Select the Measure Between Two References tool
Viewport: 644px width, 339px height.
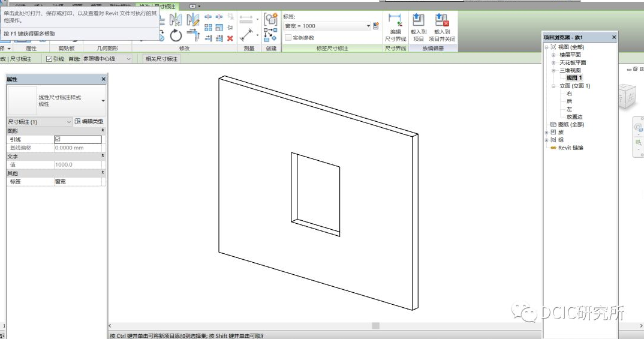246,19
